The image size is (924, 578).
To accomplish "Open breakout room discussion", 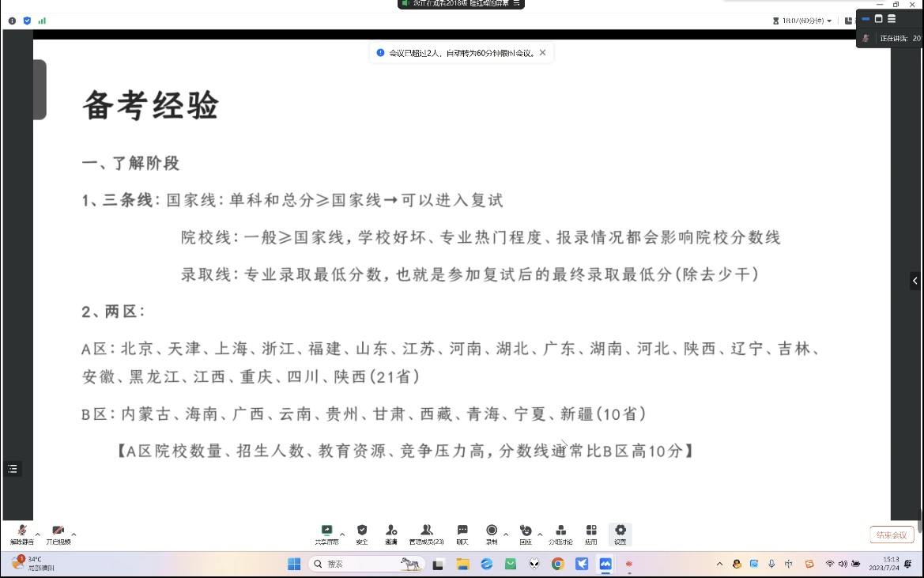I will (x=560, y=532).
